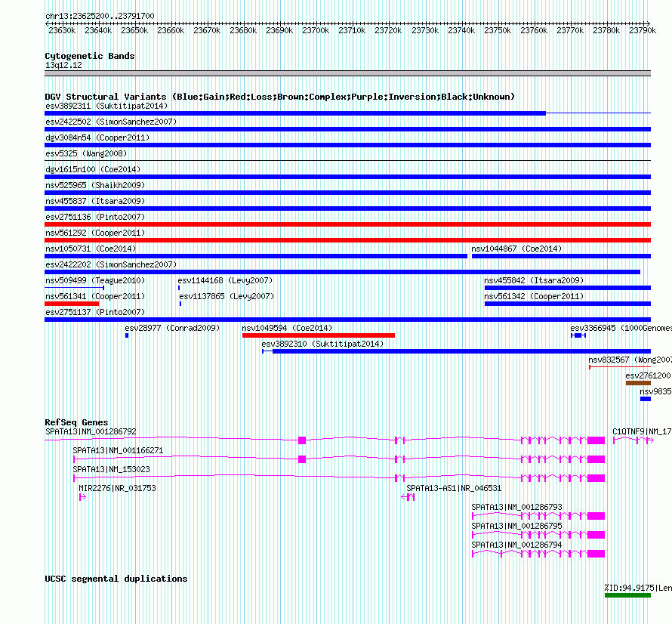Open SPATA13|NM_001166271 transcript label
The width and height of the screenshot is (672, 624).
click(x=118, y=451)
